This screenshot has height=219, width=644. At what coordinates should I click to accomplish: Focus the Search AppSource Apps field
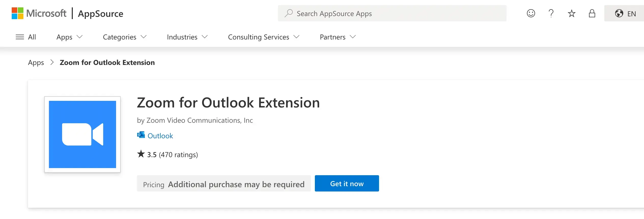[x=397, y=13]
